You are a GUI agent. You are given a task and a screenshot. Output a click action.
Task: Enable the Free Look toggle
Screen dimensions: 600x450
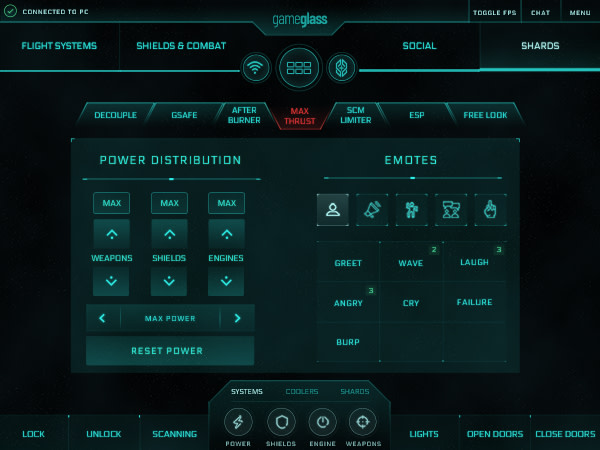[486, 115]
